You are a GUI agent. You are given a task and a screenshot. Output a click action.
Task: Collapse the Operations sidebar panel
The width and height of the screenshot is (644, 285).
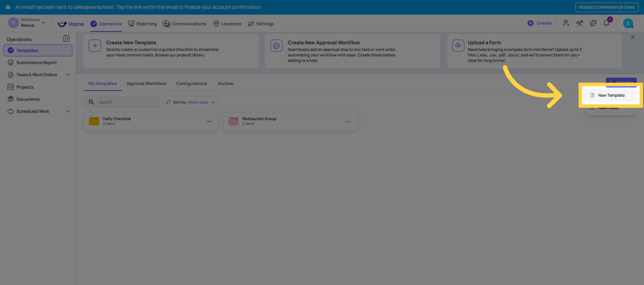(66, 39)
